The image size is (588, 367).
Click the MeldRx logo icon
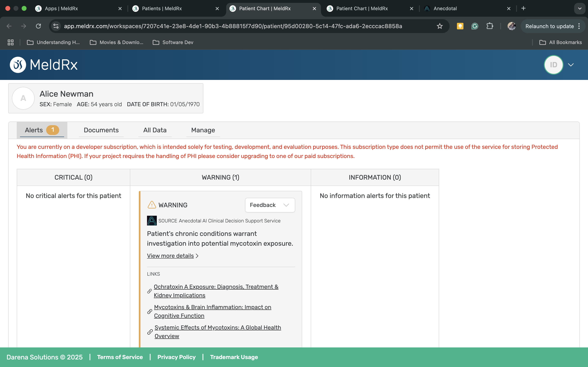tap(18, 65)
